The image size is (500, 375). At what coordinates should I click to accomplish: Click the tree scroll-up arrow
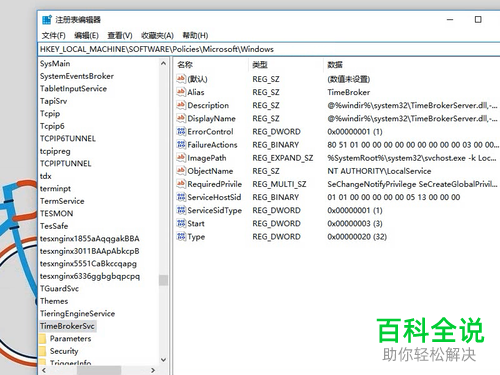(x=163, y=63)
